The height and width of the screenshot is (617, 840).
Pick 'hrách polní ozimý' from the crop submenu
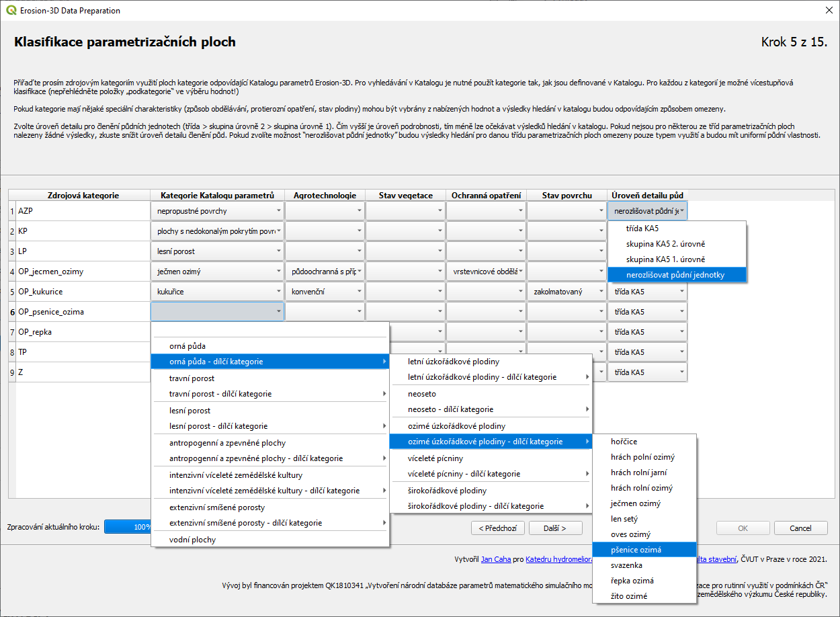[x=645, y=457]
